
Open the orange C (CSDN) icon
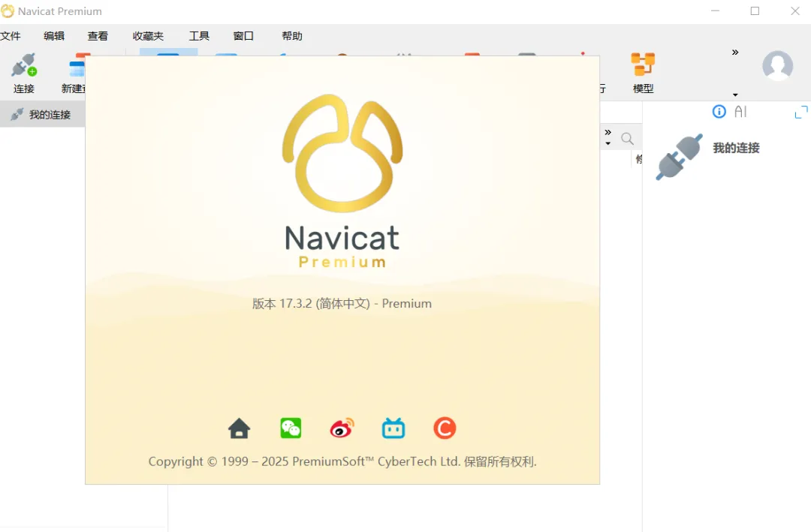(445, 428)
